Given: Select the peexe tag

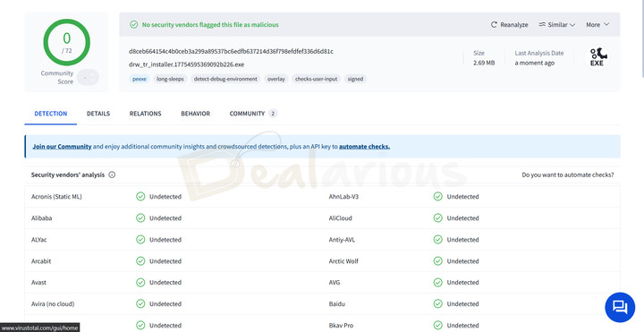Looking at the screenshot, I should [140, 79].
